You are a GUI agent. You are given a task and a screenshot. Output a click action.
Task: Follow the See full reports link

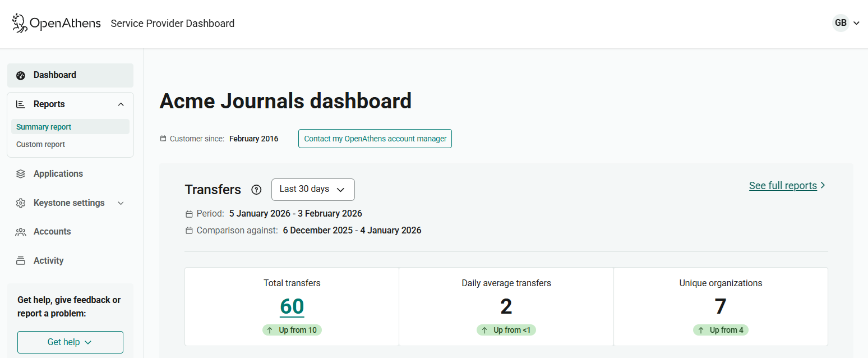click(783, 185)
